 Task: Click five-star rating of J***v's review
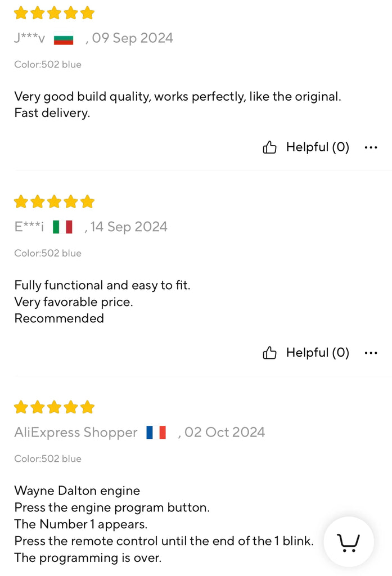click(54, 13)
